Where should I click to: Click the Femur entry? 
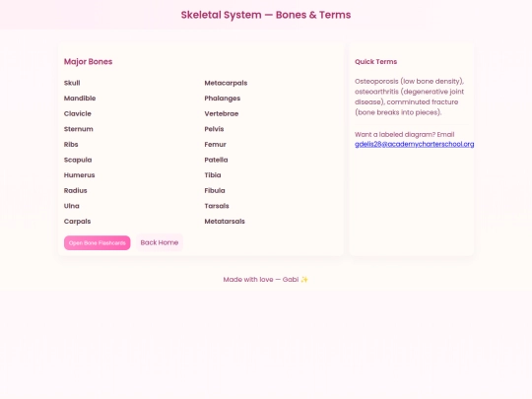[x=215, y=144]
